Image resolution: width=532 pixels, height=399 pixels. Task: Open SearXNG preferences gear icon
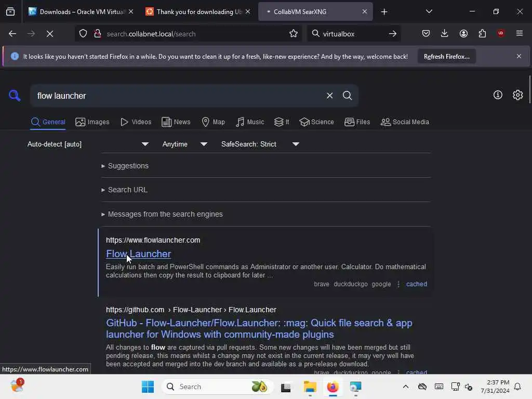(518, 95)
